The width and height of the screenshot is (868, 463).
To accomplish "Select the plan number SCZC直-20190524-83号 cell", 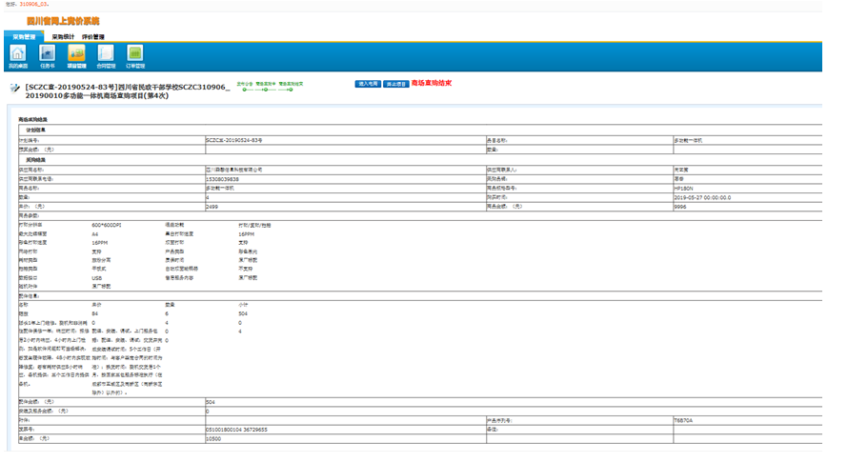I will 233,139.
